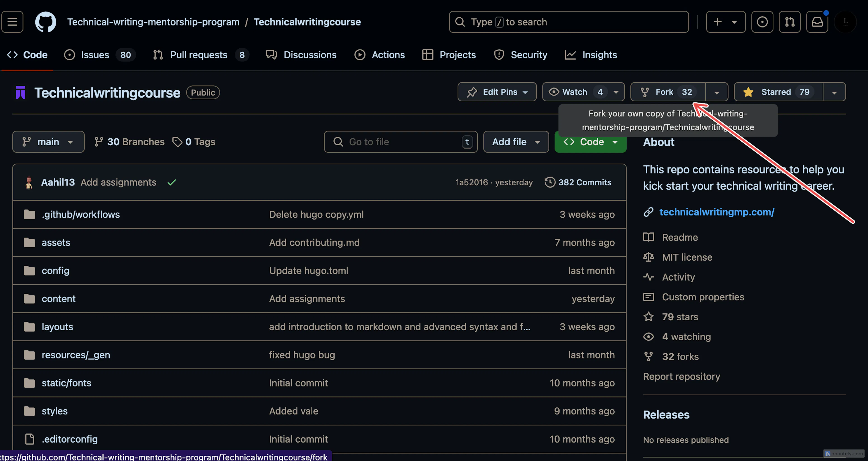Open the config folder icon
868x461 pixels.
pos(29,271)
